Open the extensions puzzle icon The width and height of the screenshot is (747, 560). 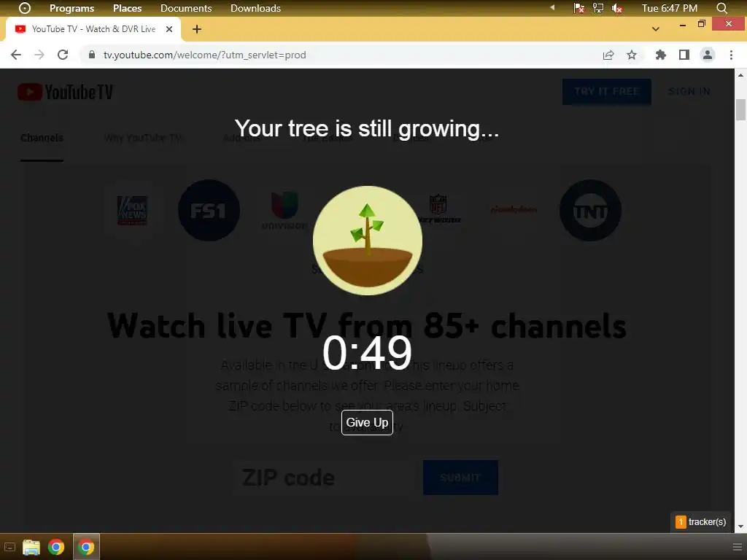(x=660, y=55)
